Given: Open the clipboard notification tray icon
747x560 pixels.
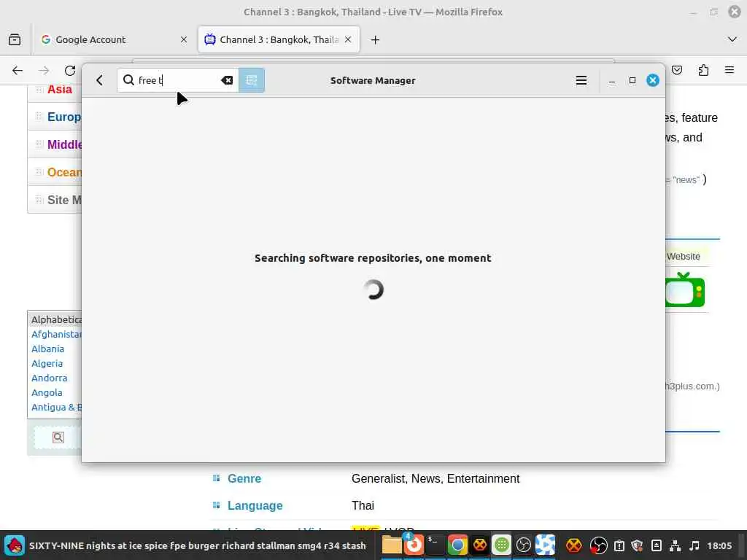Looking at the screenshot, I should coord(619,545).
